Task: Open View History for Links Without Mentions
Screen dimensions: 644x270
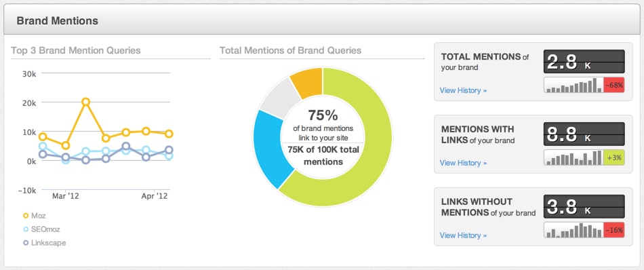Action: [463, 235]
